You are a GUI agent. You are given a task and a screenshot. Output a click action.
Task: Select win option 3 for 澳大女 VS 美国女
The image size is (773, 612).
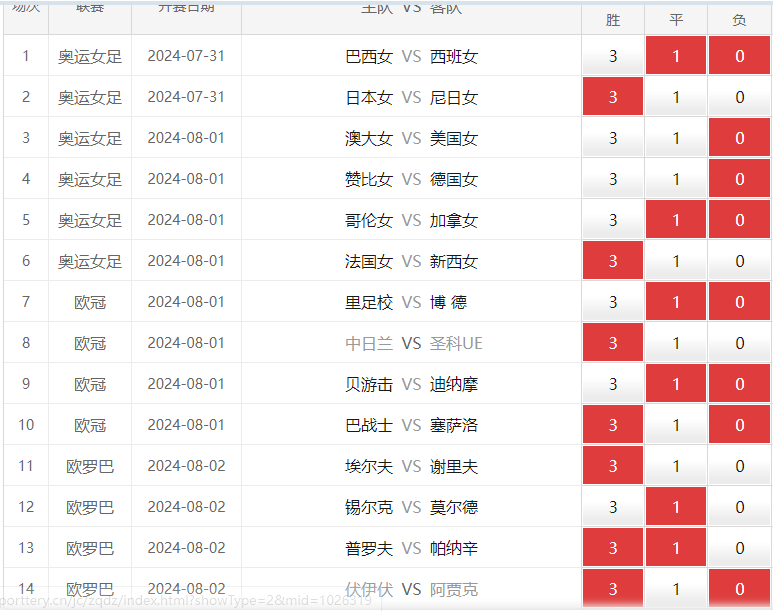pos(613,138)
